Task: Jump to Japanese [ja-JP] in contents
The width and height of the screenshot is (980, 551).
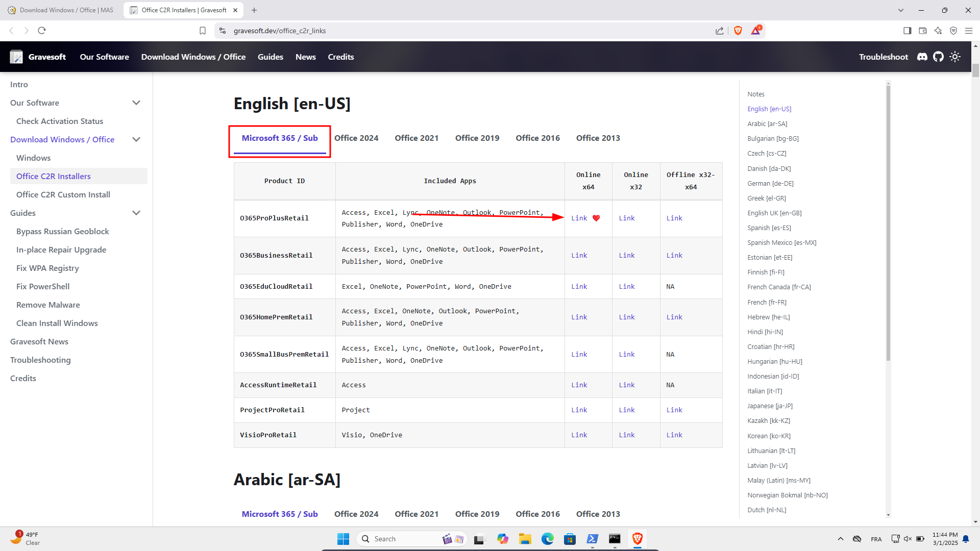Action: coord(770,406)
